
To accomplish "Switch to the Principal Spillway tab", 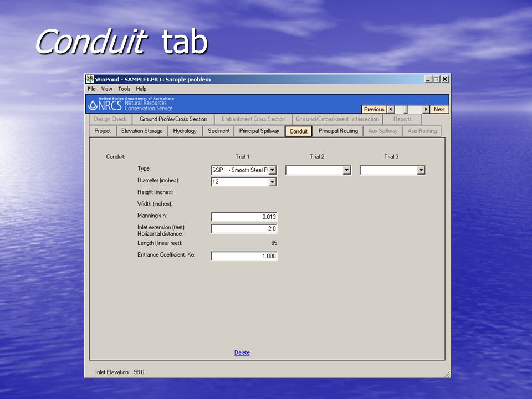I will (259, 131).
